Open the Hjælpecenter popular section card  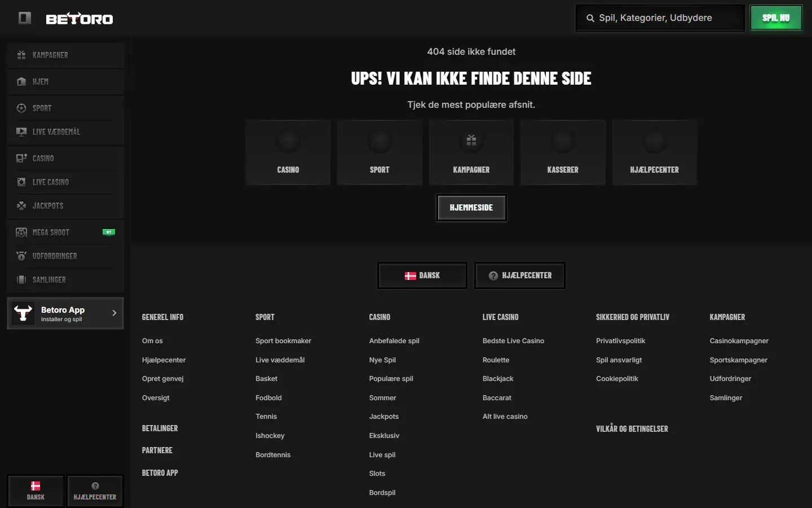[655, 152]
